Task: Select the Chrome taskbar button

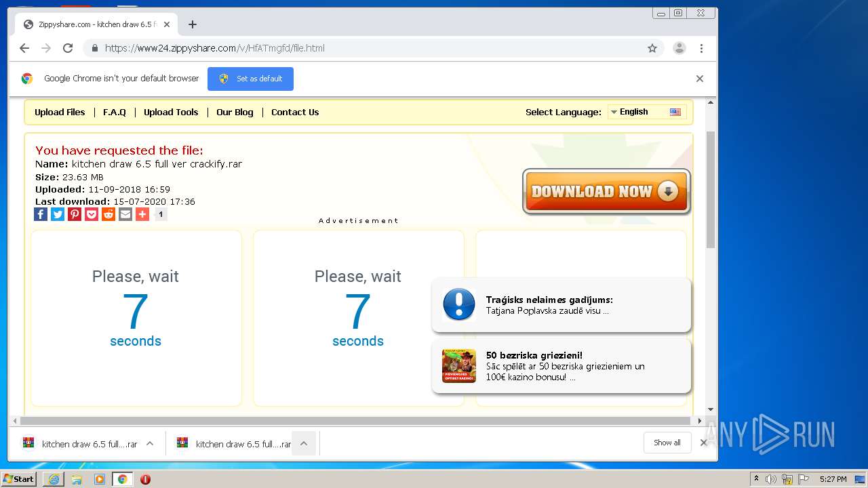Action: 123,479
